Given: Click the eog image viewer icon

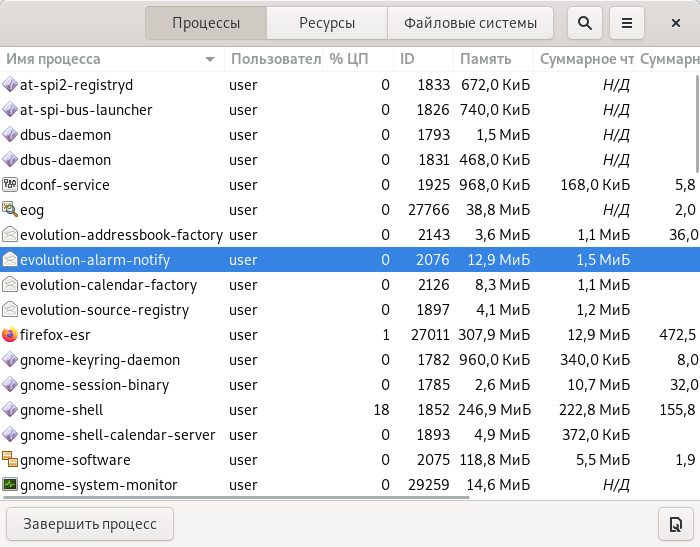Looking at the screenshot, I should click(x=10, y=210).
